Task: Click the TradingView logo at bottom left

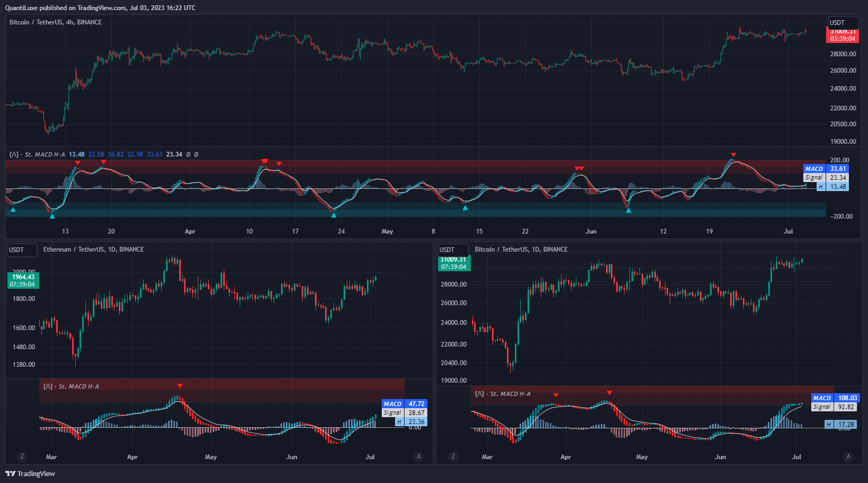Action: click(30, 473)
